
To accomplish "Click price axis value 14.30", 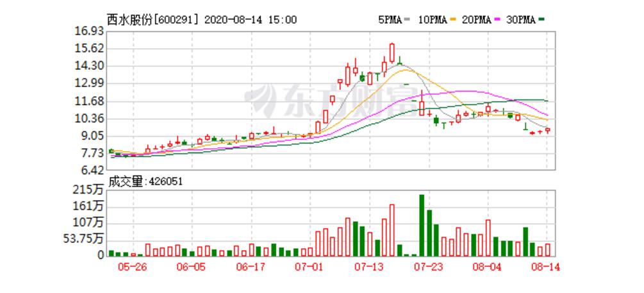I will coord(90,66).
